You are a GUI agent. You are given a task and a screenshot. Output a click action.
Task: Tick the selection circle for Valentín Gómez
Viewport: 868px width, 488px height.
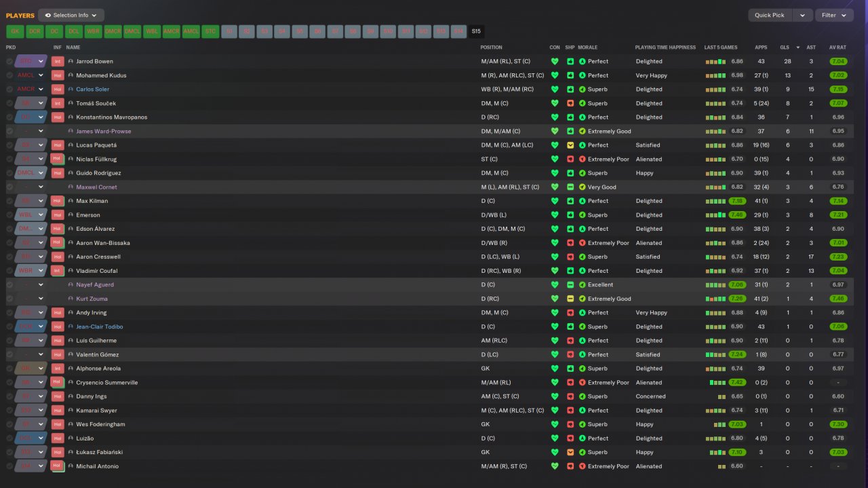click(9, 354)
